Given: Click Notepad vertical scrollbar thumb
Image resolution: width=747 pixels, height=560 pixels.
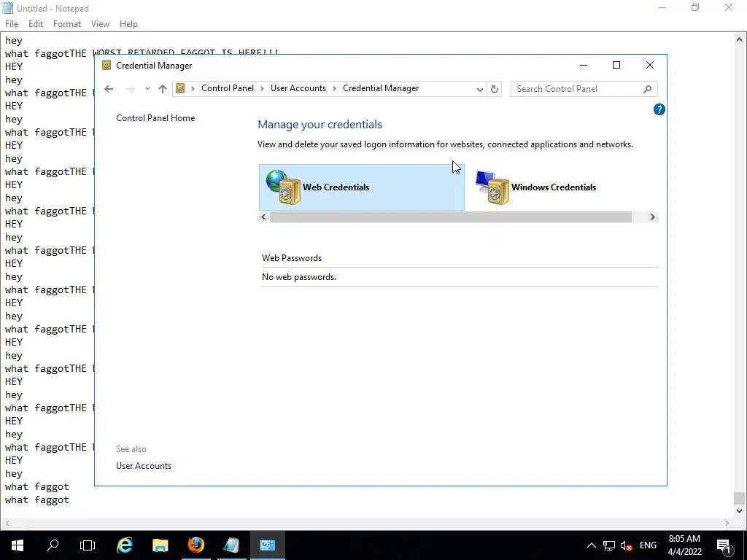Looking at the screenshot, I should coord(740,497).
